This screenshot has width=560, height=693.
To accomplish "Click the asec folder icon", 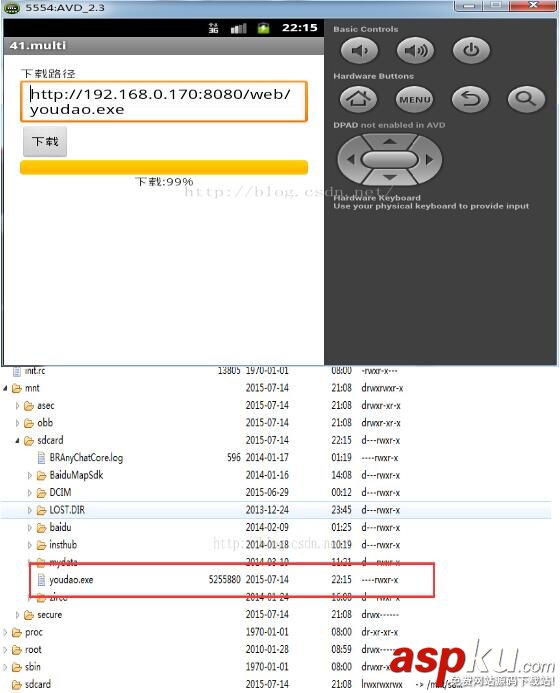I will [x=29, y=405].
